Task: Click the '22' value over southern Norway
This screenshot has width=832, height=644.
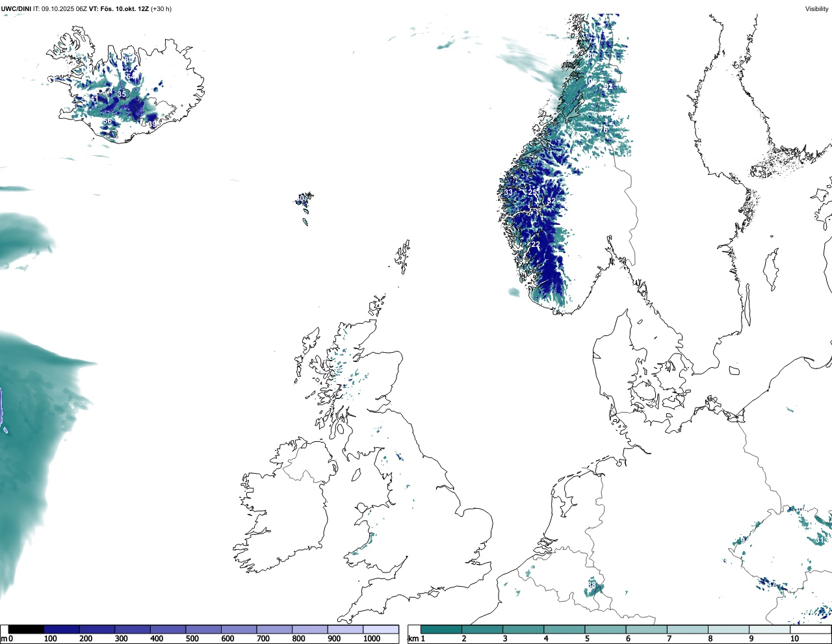Action: (x=536, y=244)
